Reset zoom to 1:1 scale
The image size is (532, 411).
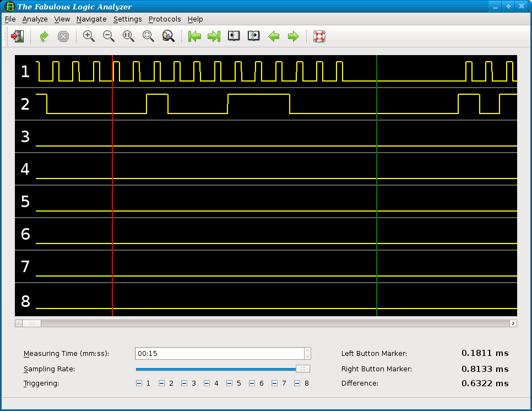tap(128, 36)
